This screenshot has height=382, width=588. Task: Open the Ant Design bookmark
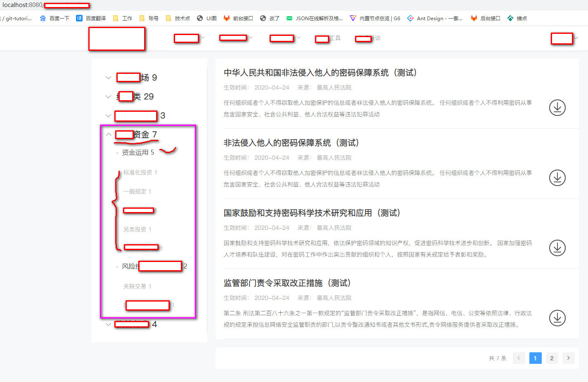435,18
